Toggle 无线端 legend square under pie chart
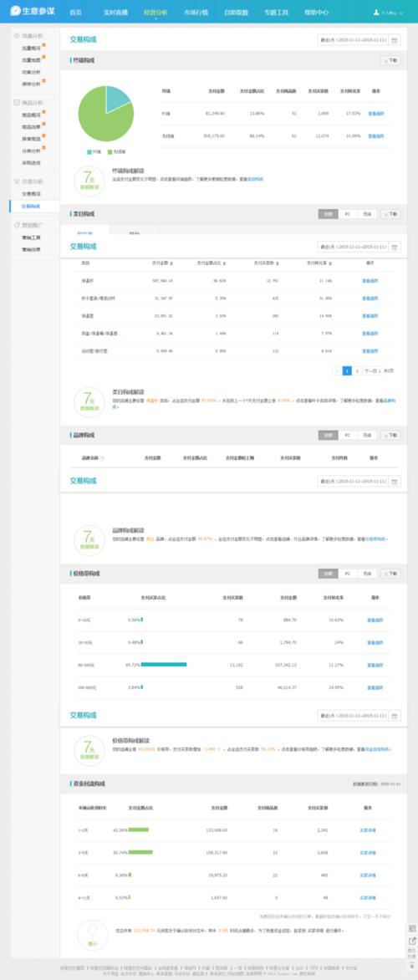The image size is (418, 980). (x=110, y=152)
